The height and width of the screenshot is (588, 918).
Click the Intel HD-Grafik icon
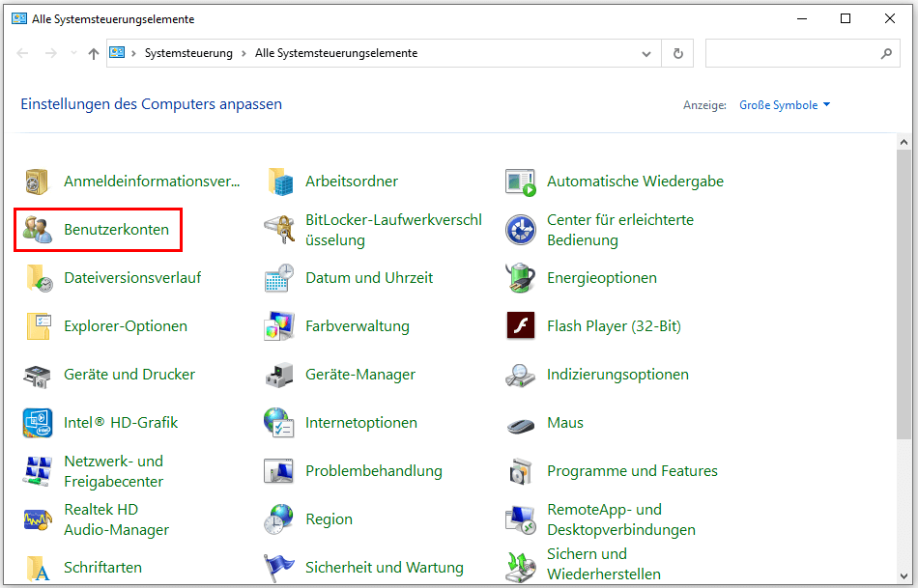(x=38, y=423)
